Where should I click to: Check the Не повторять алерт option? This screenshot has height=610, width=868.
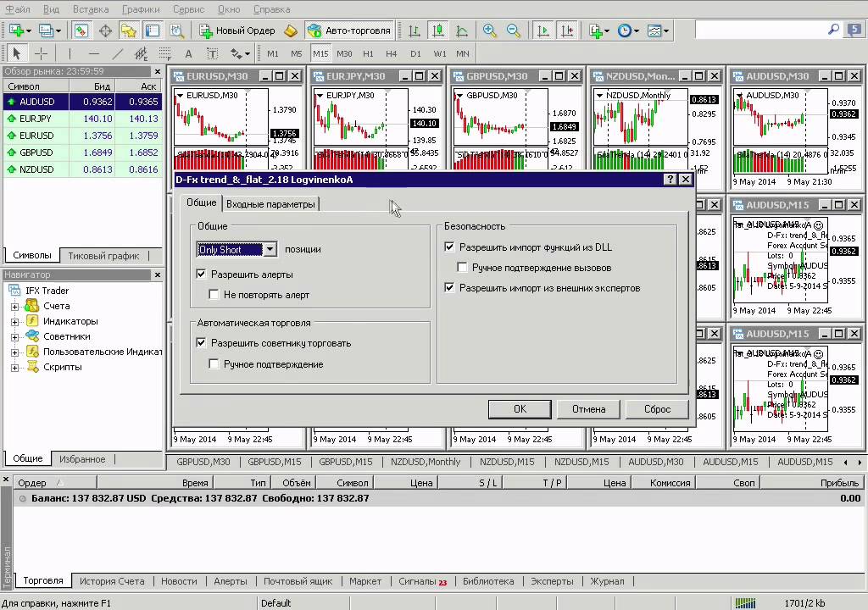(214, 295)
